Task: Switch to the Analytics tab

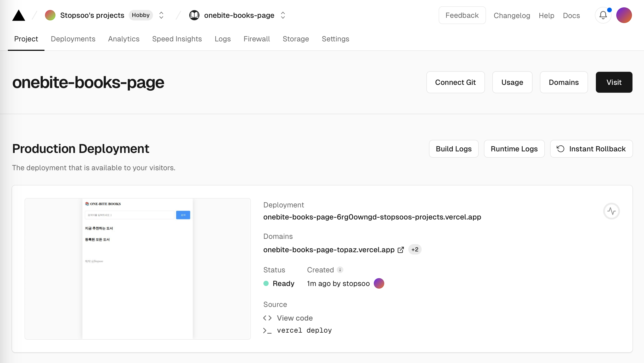Action: pos(124,39)
